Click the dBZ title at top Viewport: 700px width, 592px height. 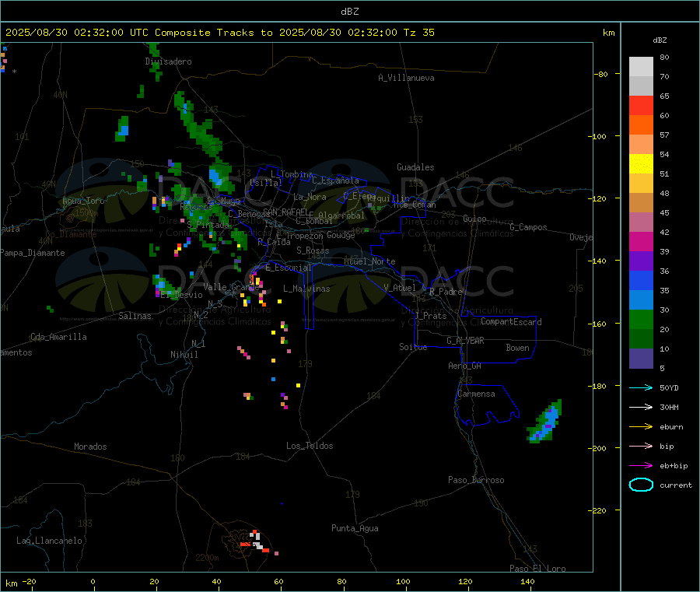(x=349, y=12)
